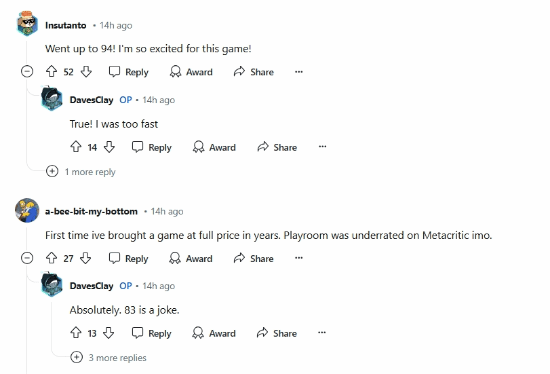This screenshot has width=550, height=374.
Task: Downvote Insutanto's comment
Action: coord(86,72)
